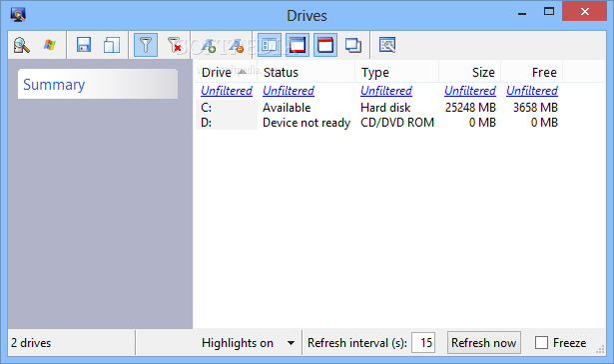The height and width of the screenshot is (364, 614).
Task: Sort by the Size column header
Action: pyautogui.click(x=470, y=73)
